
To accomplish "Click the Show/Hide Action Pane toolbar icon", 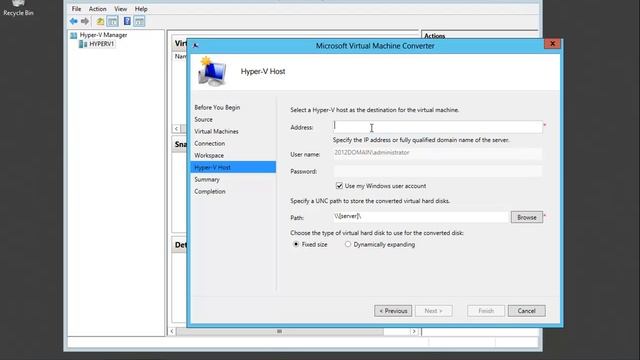I will tap(139, 21).
